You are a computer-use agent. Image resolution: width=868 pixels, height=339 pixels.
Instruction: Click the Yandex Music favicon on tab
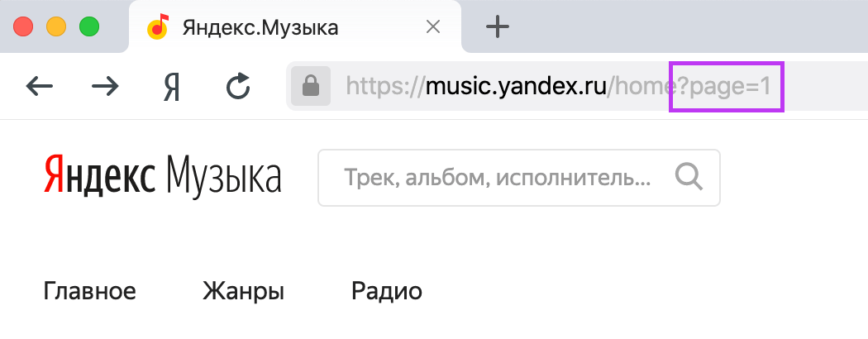pyautogui.click(x=158, y=27)
